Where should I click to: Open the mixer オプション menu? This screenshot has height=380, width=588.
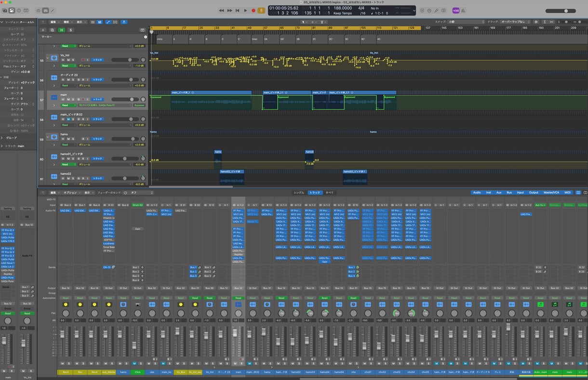click(x=71, y=193)
